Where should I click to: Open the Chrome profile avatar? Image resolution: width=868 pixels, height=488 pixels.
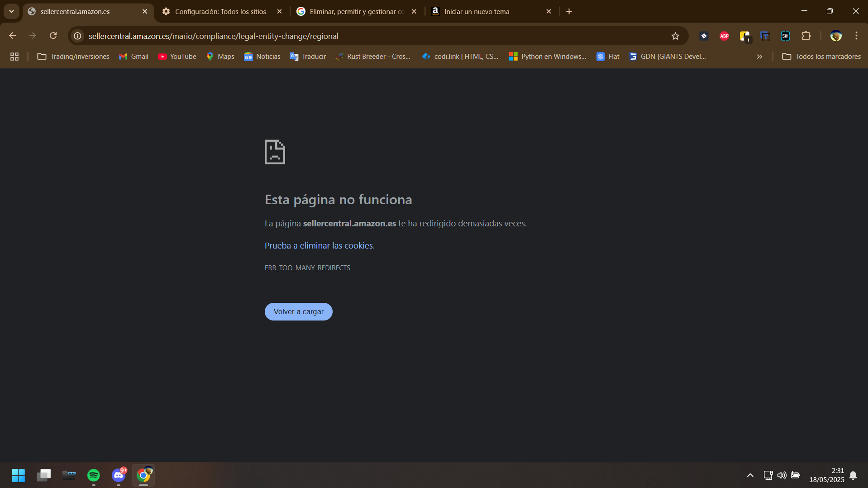[836, 36]
